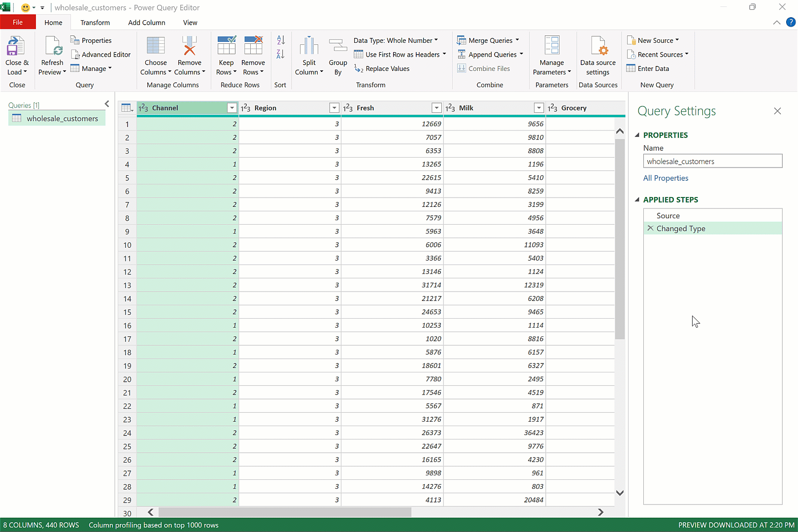798x532 pixels.
Task: Switch to the Transform ribbon tab
Action: pyautogui.click(x=95, y=22)
